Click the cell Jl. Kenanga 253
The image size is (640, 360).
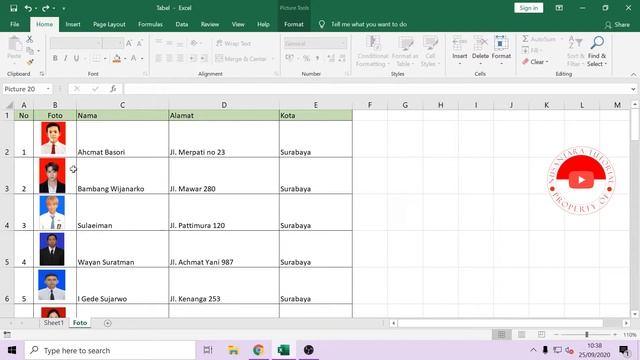(x=224, y=286)
